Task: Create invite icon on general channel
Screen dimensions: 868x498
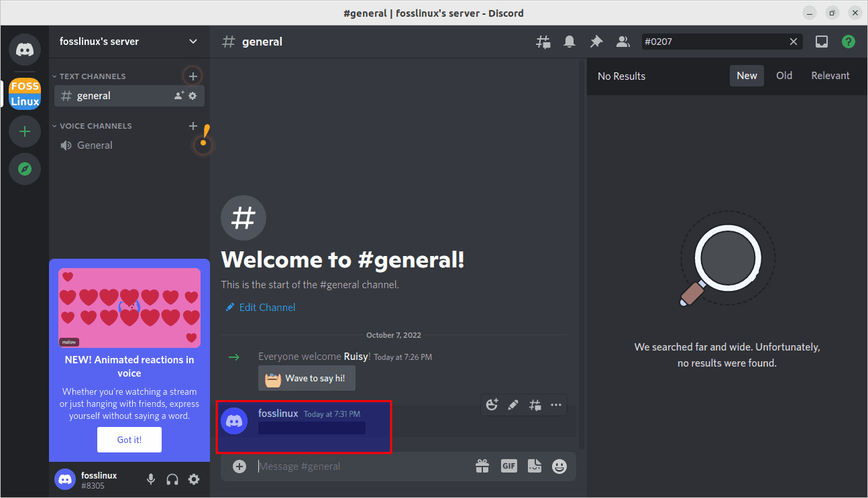Action: coord(178,96)
